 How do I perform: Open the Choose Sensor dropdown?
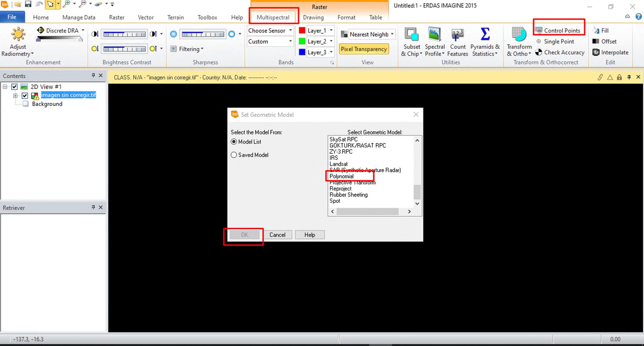coord(270,31)
